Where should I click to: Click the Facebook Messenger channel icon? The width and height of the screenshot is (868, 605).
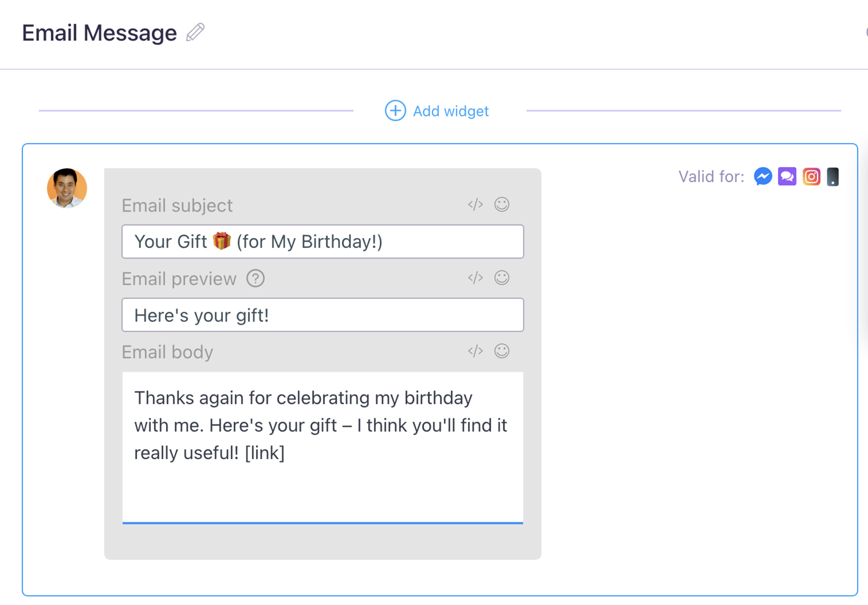(763, 177)
